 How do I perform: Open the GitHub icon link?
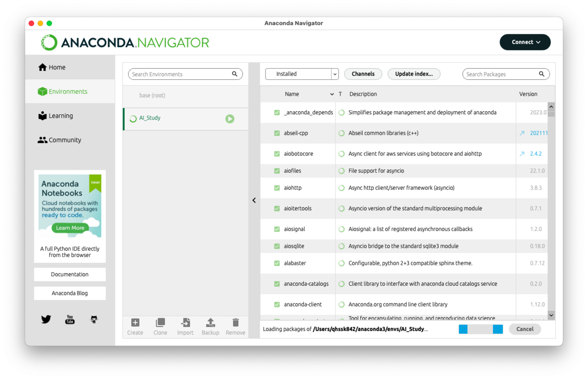[x=94, y=320]
